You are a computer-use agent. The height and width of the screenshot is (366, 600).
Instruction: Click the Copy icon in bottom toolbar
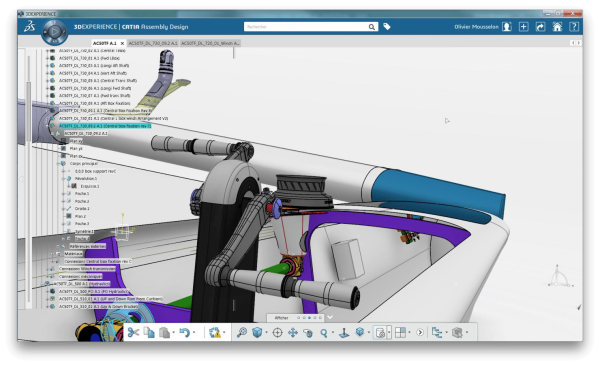point(149,332)
